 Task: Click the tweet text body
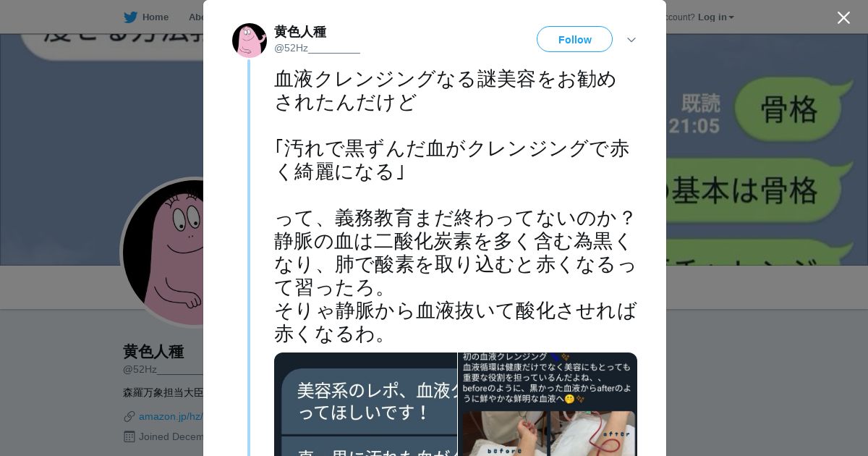click(x=456, y=206)
